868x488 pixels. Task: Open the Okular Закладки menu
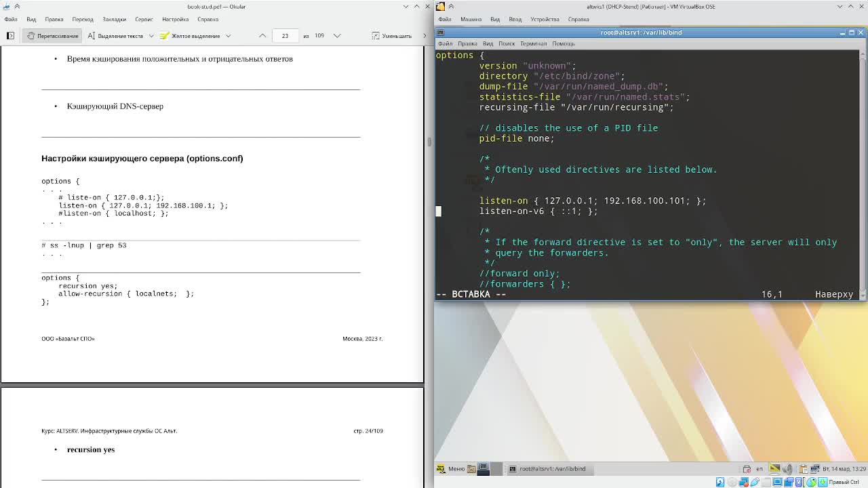tap(114, 19)
